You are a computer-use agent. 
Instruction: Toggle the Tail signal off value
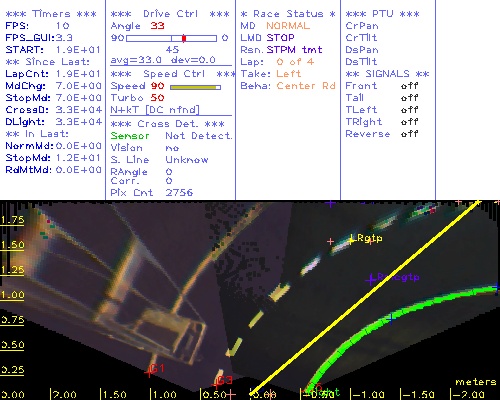(409, 98)
